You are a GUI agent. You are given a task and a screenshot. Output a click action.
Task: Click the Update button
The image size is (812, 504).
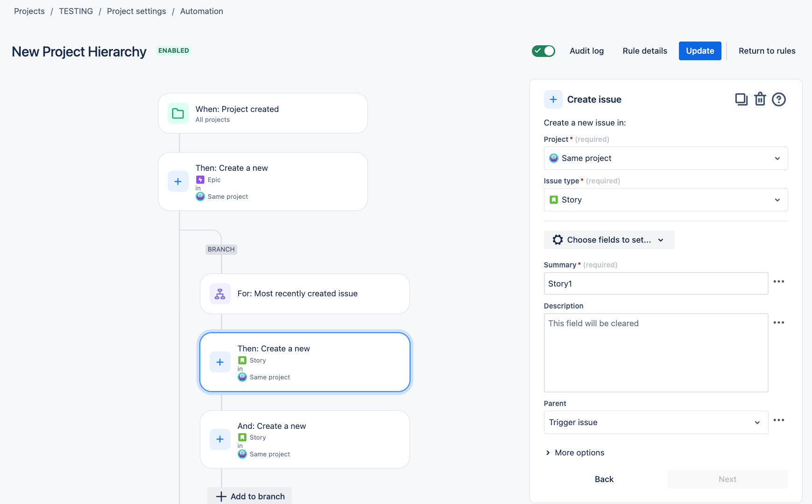click(699, 50)
